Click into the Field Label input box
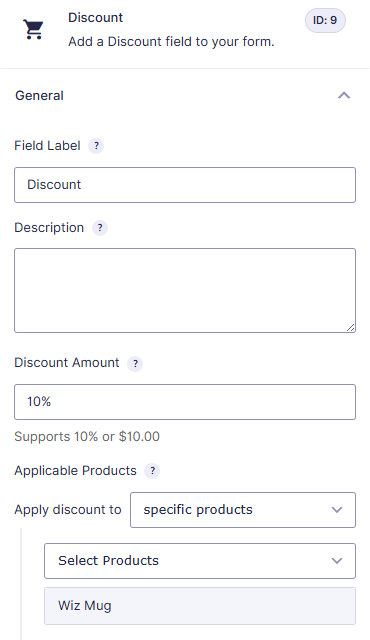370x640 pixels. [185, 185]
